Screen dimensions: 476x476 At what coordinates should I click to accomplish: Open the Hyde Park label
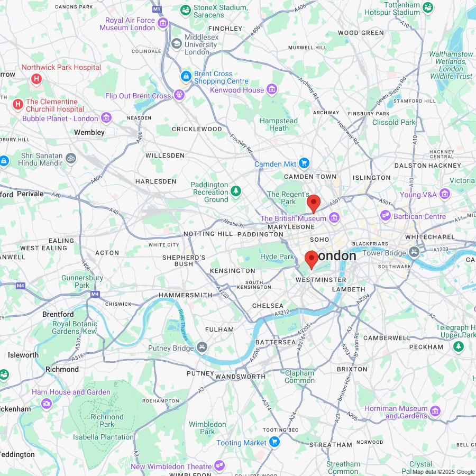[277, 257]
